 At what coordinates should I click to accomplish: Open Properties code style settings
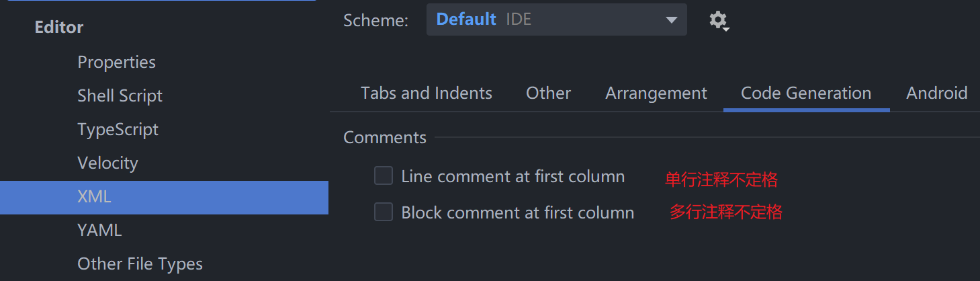coord(116,62)
